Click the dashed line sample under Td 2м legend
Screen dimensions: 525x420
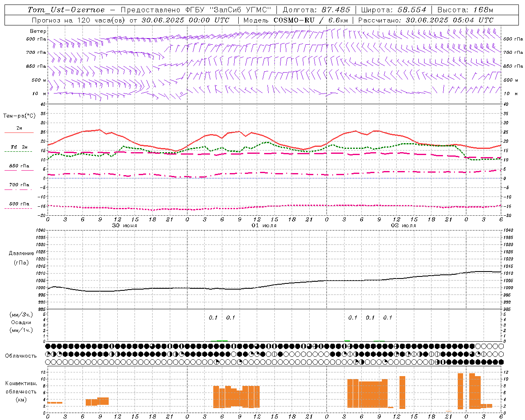(x=18, y=152)
